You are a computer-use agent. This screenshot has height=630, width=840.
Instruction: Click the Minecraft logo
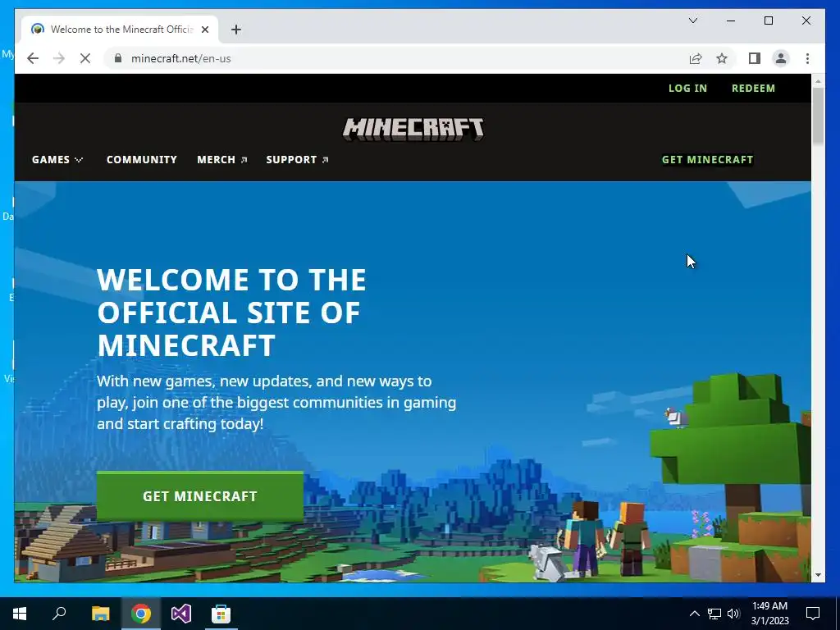413,129
